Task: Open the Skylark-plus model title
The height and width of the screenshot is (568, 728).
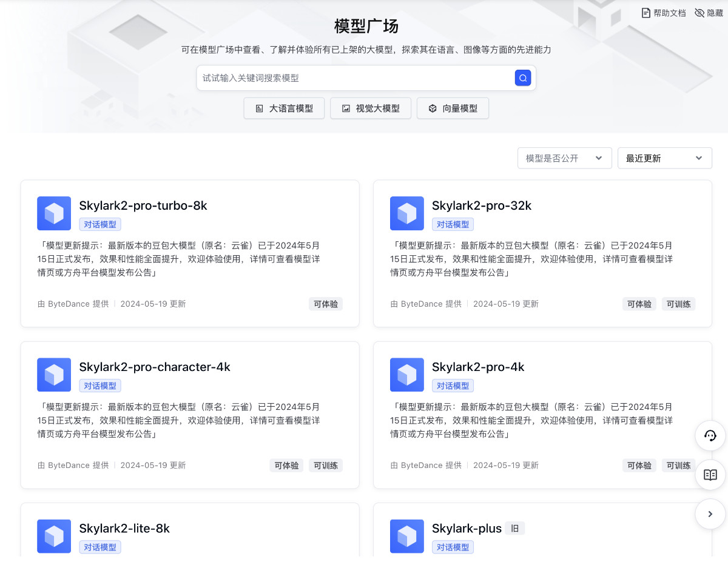Action: [x=467, y=529]
